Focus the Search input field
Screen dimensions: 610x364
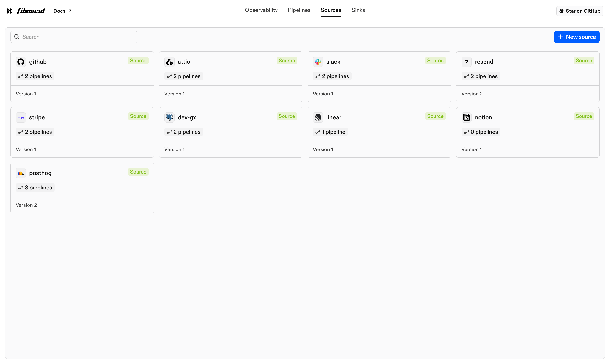point(74,37)
